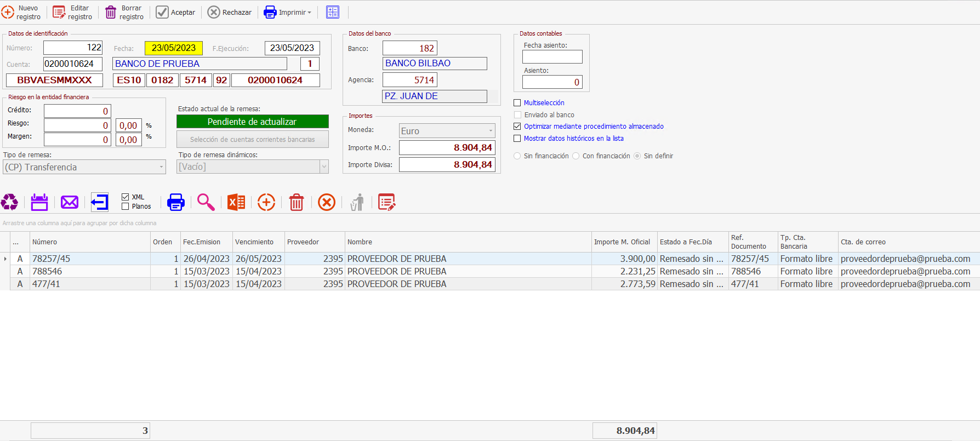Enable the Multiselección checkbox
The height and width of the screenshot is (441, 980).
[x=517, y=103]
